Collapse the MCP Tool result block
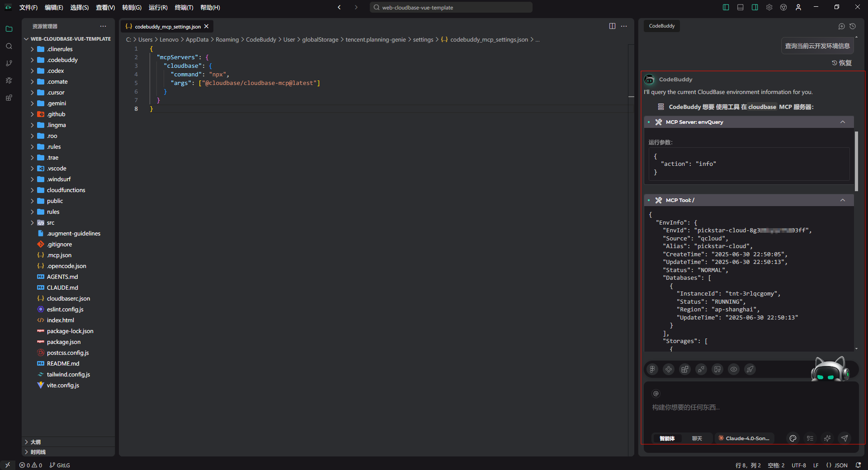 click(x=843, y=200)
